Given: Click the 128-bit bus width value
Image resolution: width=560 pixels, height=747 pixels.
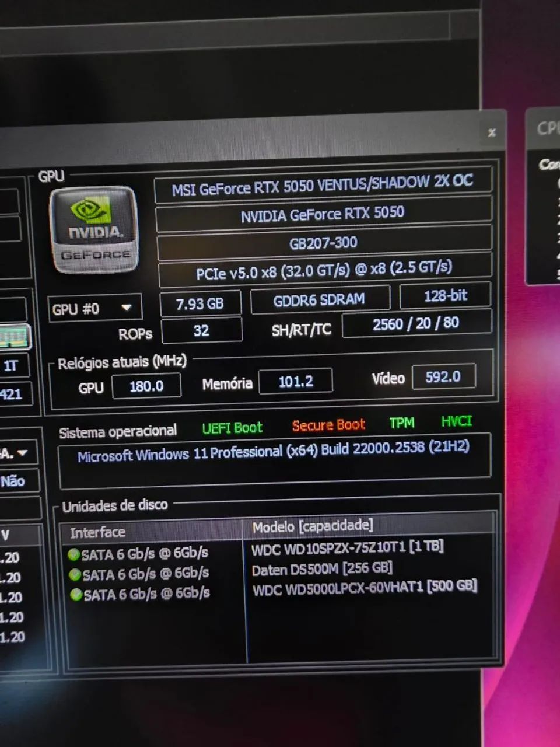Looking at the screenshot, I should tap(445, 296).
